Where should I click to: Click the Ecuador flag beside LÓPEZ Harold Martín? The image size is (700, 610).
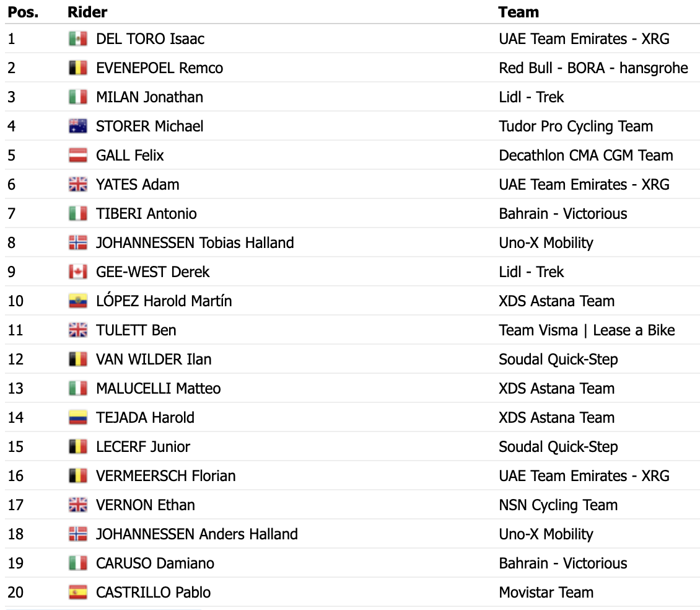(x=77, y=301)
